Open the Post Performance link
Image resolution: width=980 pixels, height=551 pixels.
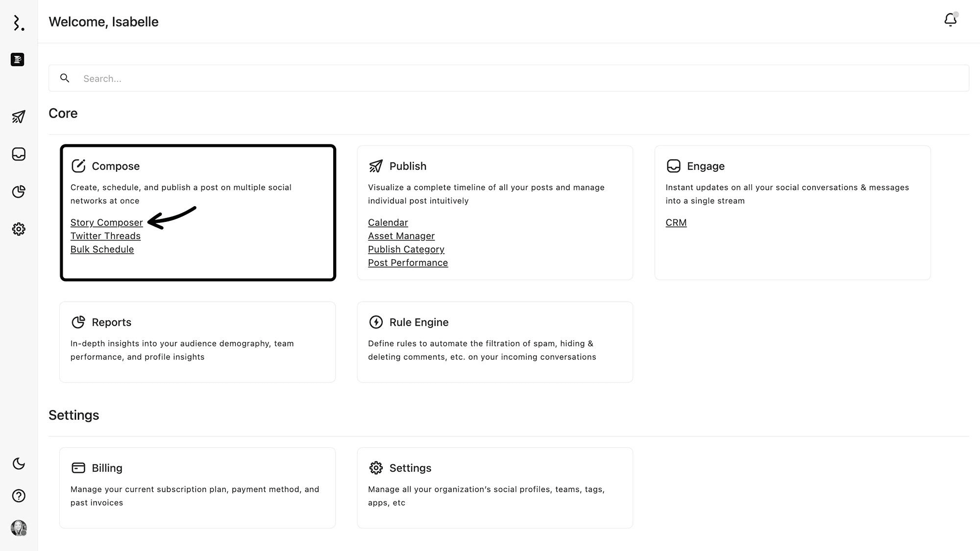coord(408,263)
